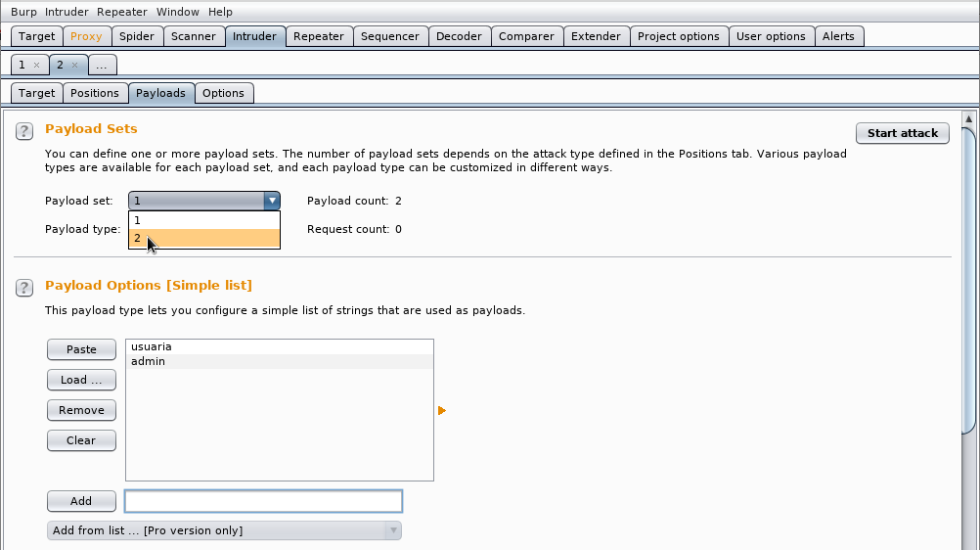Screen dimensions: 980x550
Task: Open the Decoder main tab
Action: pos(460,36)
